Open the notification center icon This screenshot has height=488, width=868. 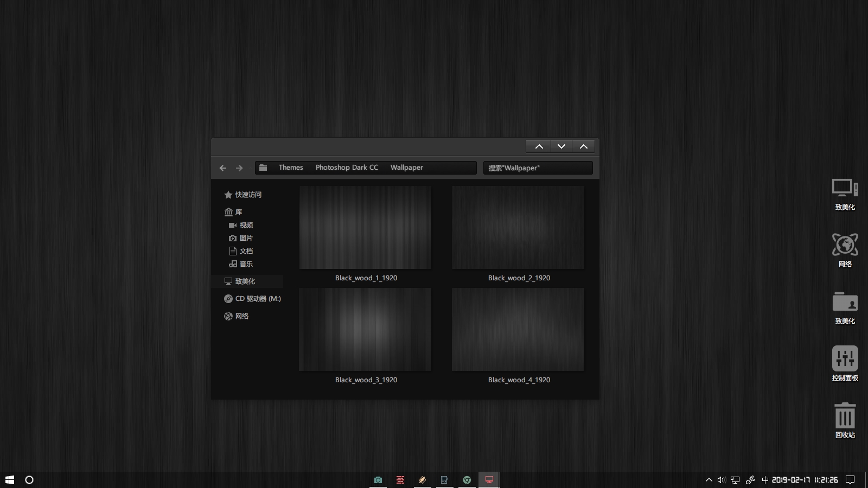850,480
